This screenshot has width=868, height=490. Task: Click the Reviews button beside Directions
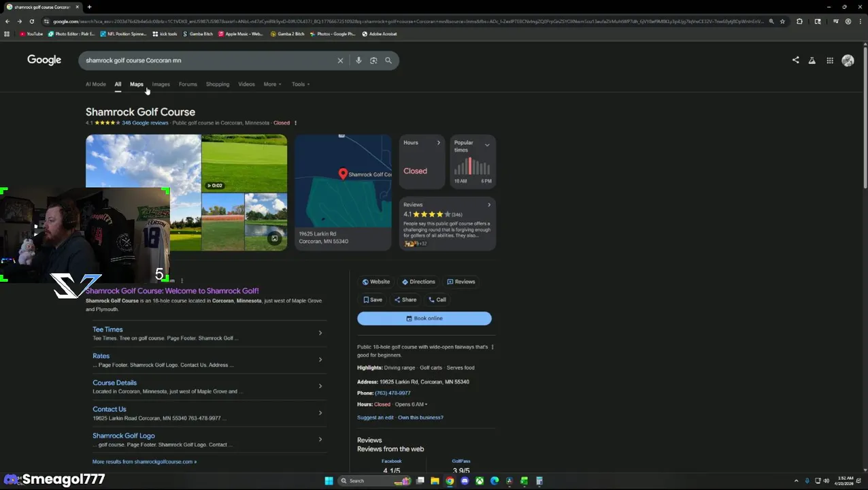461,282
